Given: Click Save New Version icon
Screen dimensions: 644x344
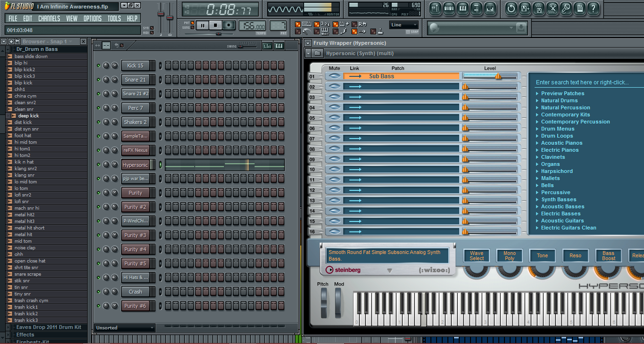Looking at the screenshot, I should (525, 8).
